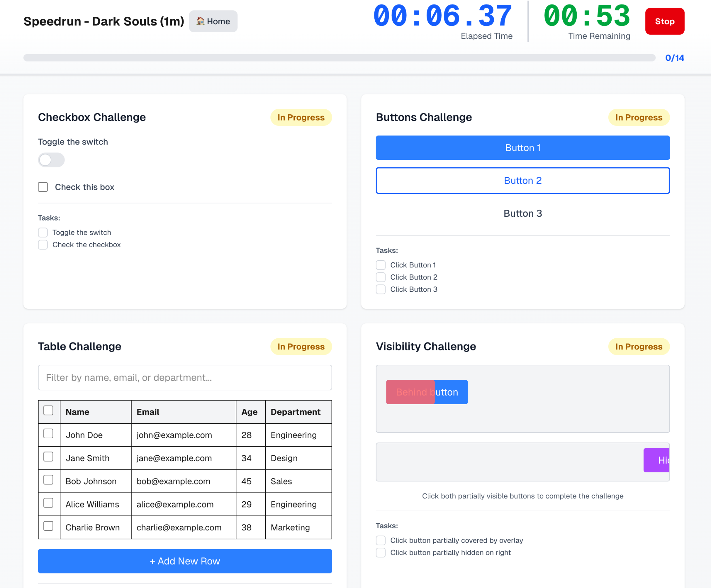The width and height of the screenshot is (711, 588).
Task: Select the Jane Smith row checkbox
Action: point(49,457)
